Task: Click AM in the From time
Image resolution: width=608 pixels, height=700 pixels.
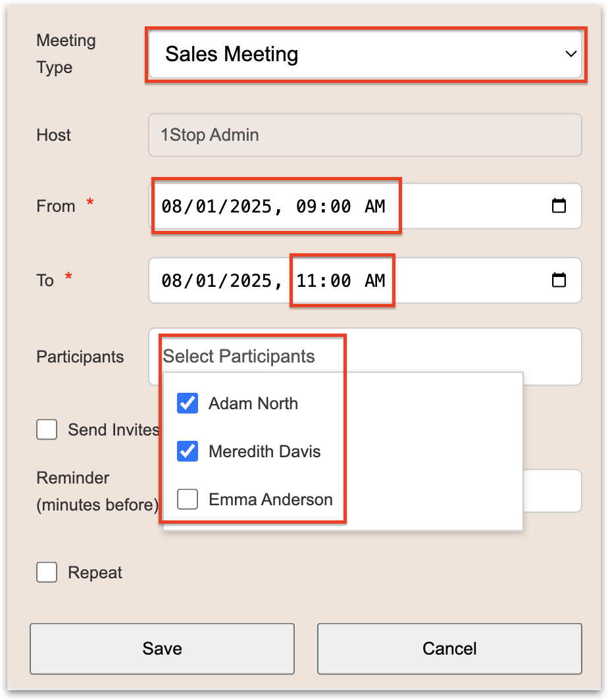Action: click(374, 207)
